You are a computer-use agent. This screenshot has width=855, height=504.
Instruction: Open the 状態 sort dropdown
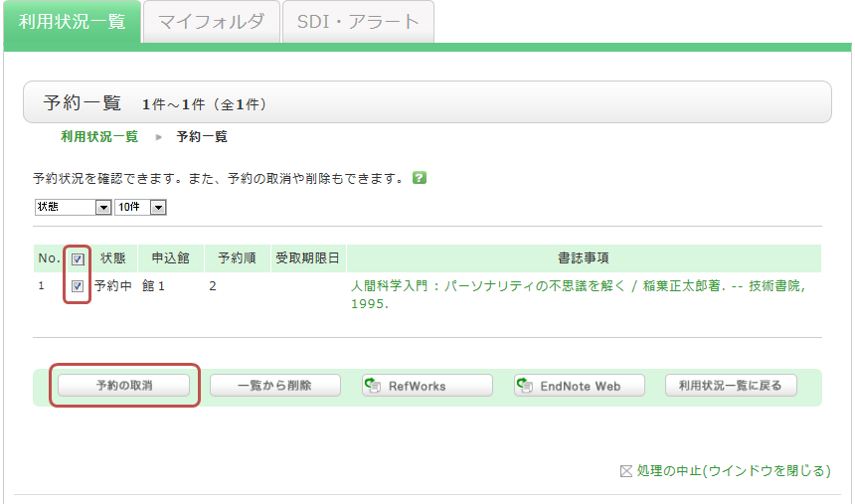click(x=73, y=207)
